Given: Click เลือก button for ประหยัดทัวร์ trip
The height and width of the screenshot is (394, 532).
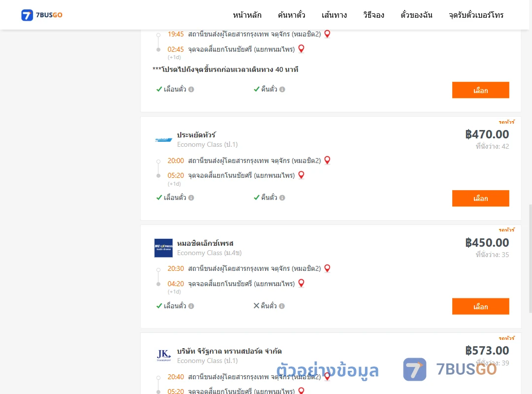Looking at the screenshot, I should tap(480, 198).
